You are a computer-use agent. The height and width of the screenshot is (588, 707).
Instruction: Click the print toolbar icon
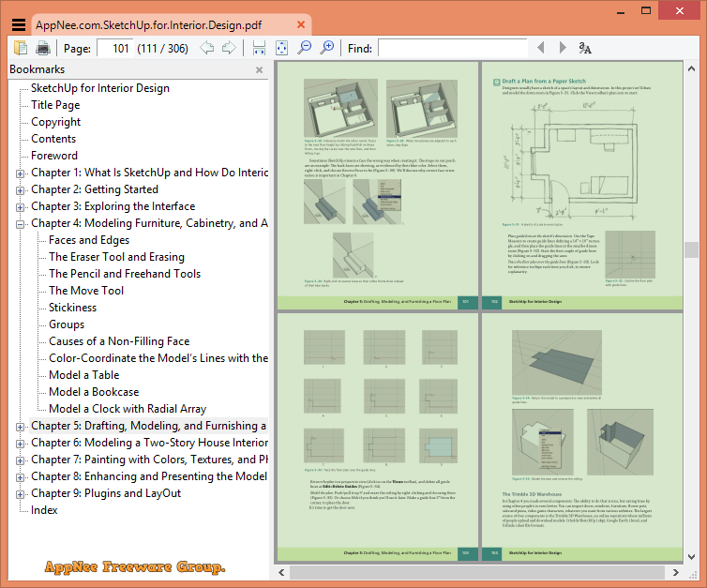pos(43,48)
